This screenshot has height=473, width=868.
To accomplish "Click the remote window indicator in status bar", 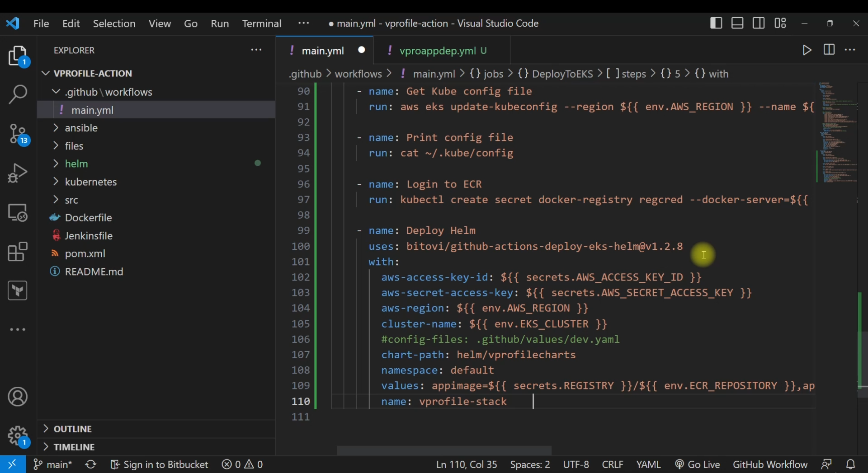I will point(13,464).
